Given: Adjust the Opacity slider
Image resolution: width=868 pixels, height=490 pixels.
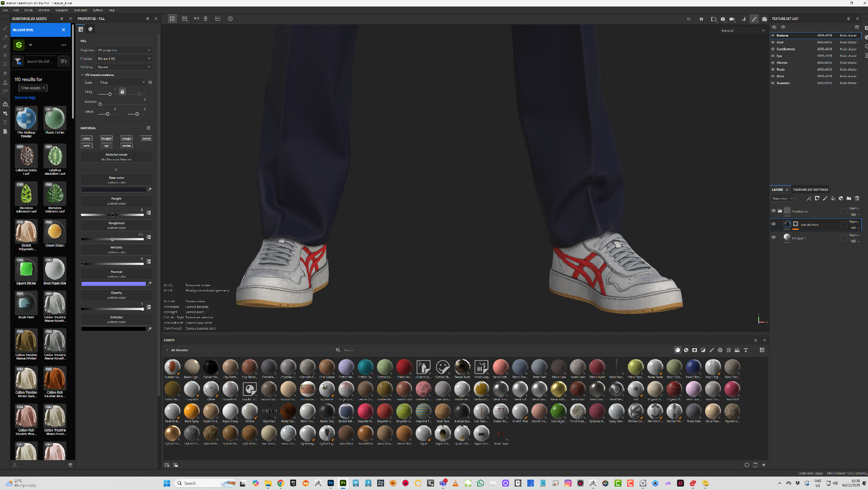Looking at the screenshot, I should pos(112,309).
